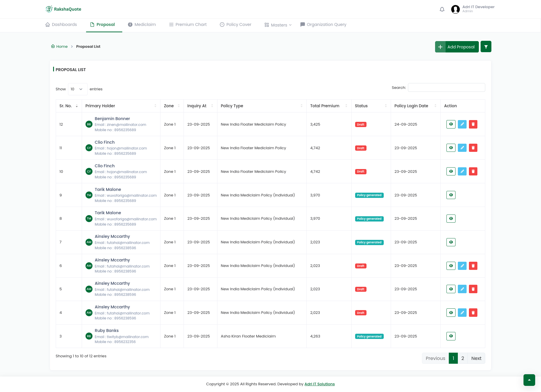Edit proposal number 11 for Clio Finch
This screenshot has height=392, width=541.
(x=462, y=148)
